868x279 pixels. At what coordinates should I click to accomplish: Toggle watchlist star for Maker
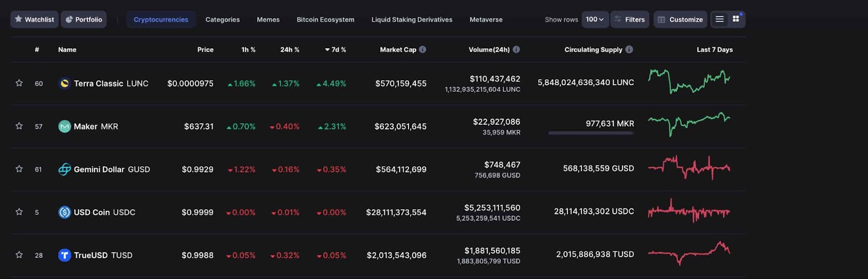(19, 126)
